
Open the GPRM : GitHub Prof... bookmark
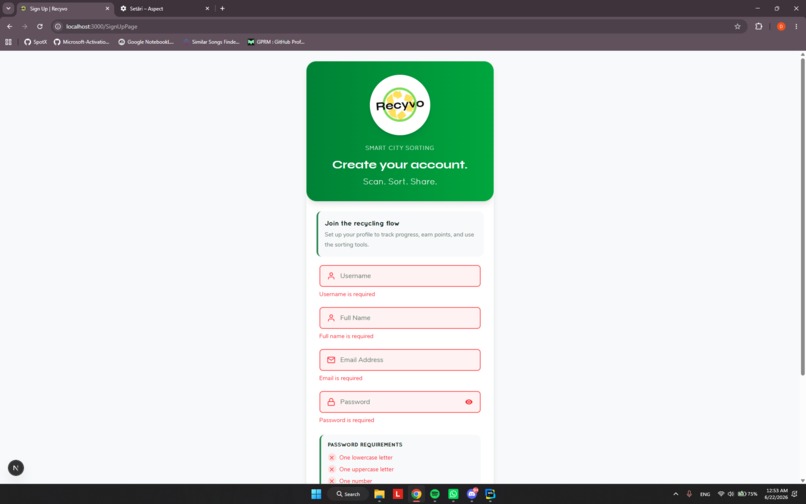276,42
